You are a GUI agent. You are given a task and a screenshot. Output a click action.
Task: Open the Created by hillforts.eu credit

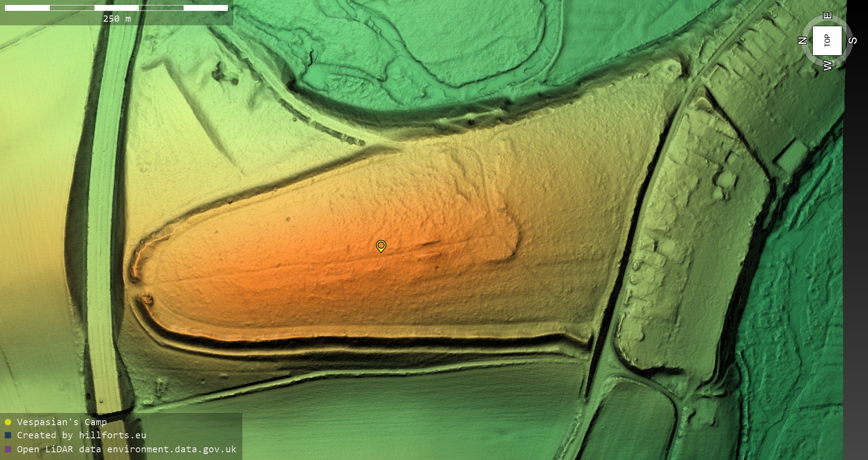click(x=81, y=435)
